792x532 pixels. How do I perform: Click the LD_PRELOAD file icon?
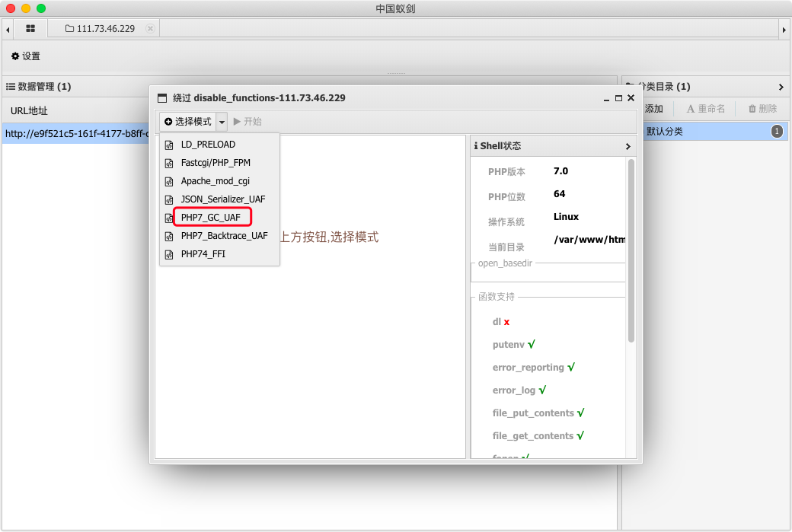coord(169,145)
